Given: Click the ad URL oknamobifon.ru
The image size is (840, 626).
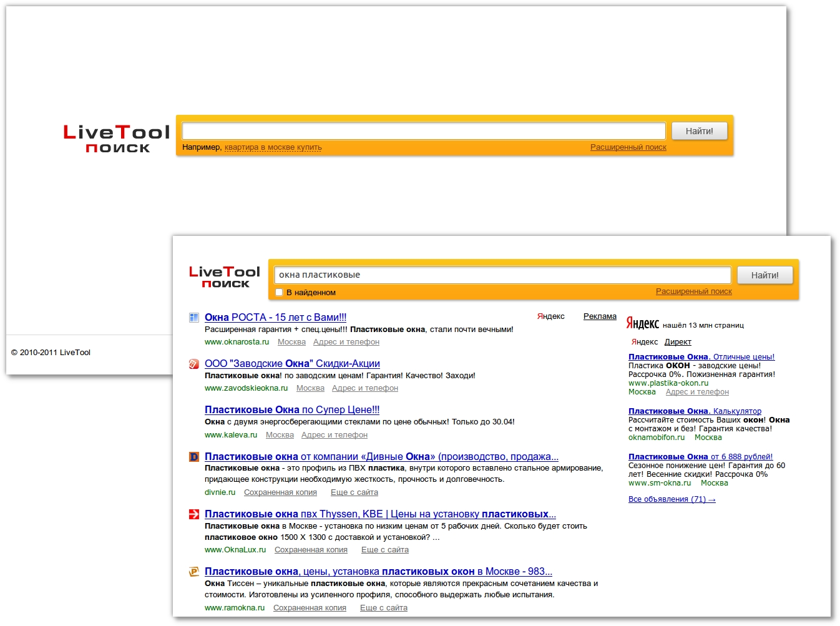Looking at the screenshot, I should 657,438.
